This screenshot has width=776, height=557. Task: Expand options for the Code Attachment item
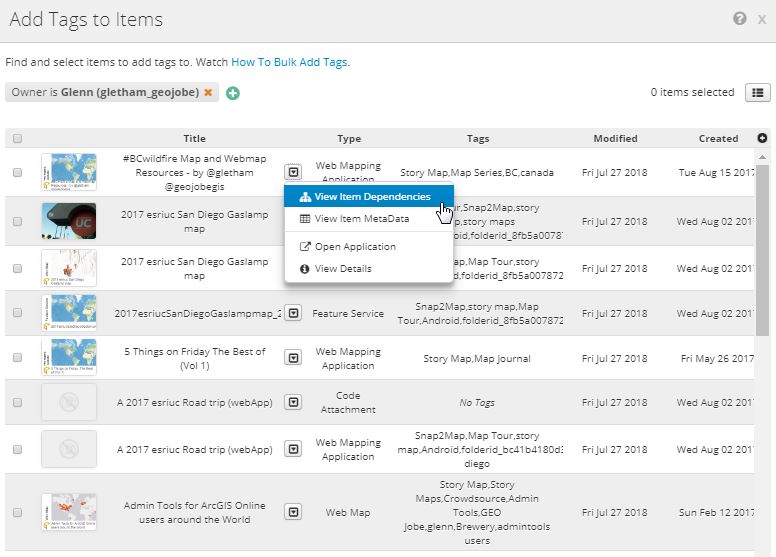293,402
